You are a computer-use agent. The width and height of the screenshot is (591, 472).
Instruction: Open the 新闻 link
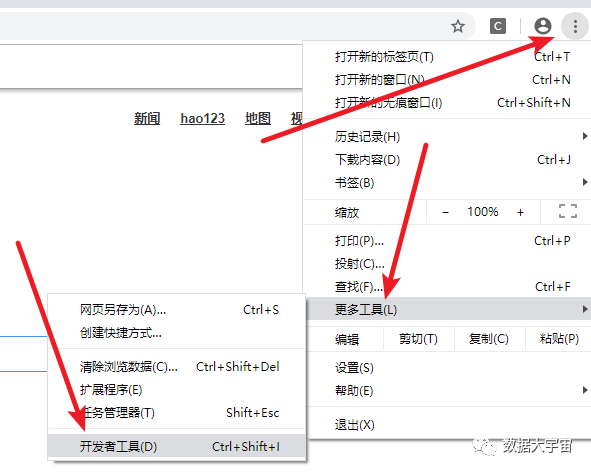coord(147,118)
